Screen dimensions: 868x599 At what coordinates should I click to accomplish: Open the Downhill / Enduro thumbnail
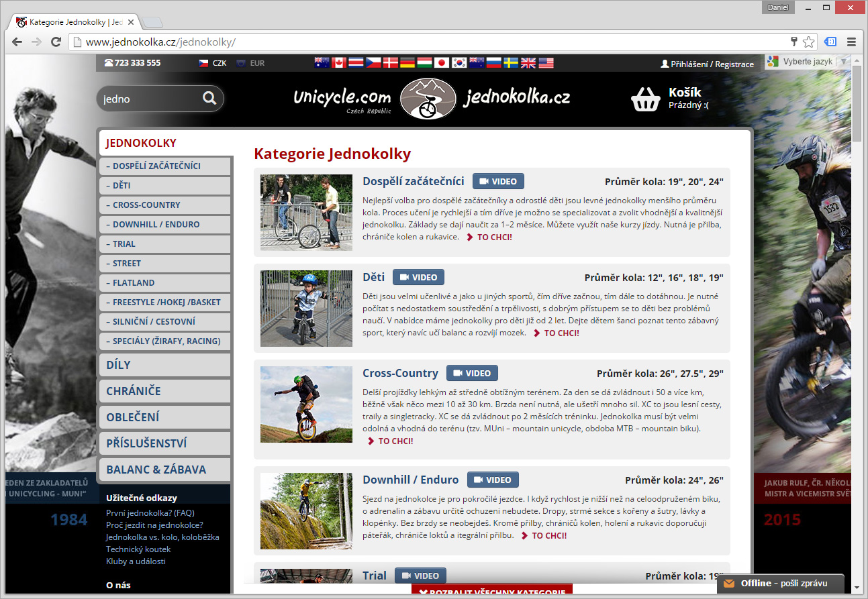pos(306,511)
